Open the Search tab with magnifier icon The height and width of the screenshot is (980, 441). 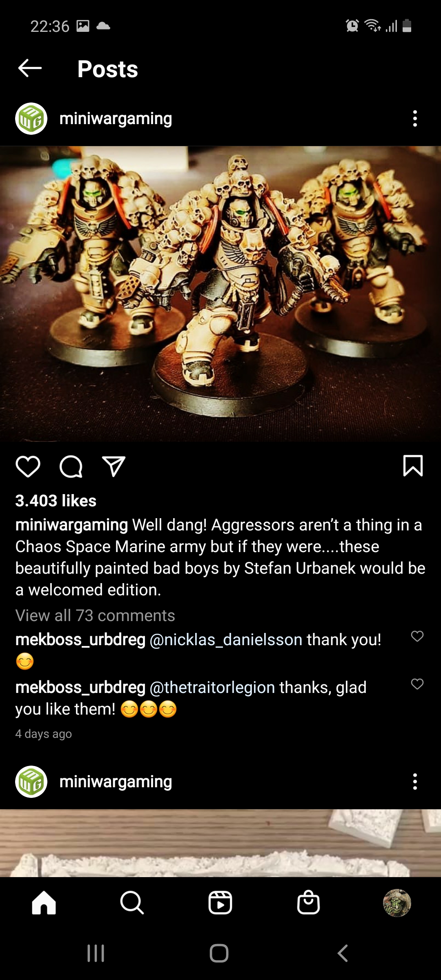click(x=132, y=902)
